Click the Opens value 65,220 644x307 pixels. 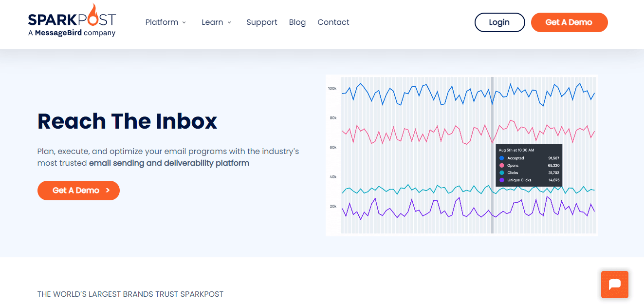tap(554, 166)
